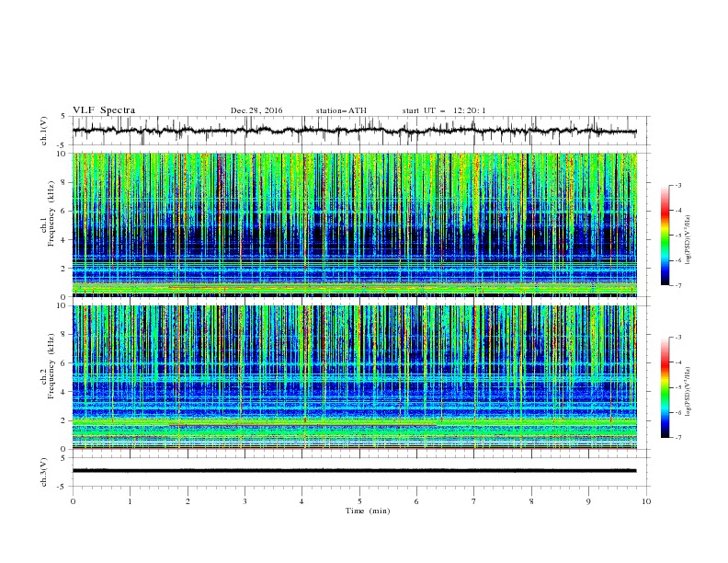
Task: Click the log(PSD) label beside ch.1 color bar
Action: tap(688, 240)
